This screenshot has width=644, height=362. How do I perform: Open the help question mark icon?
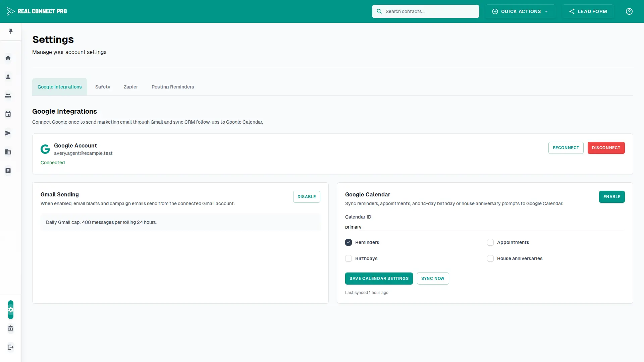[629, 11]
